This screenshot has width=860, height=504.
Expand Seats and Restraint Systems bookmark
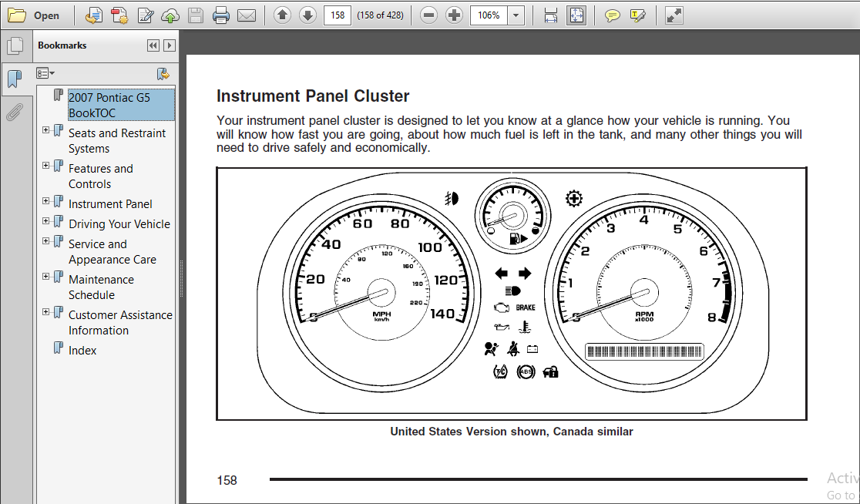point(46,130)
